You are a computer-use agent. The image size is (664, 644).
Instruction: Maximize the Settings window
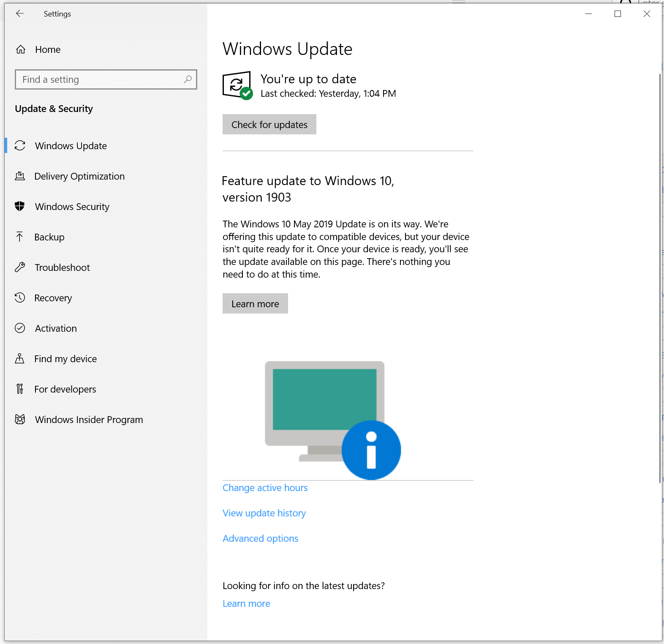click(x=618, y=14)
